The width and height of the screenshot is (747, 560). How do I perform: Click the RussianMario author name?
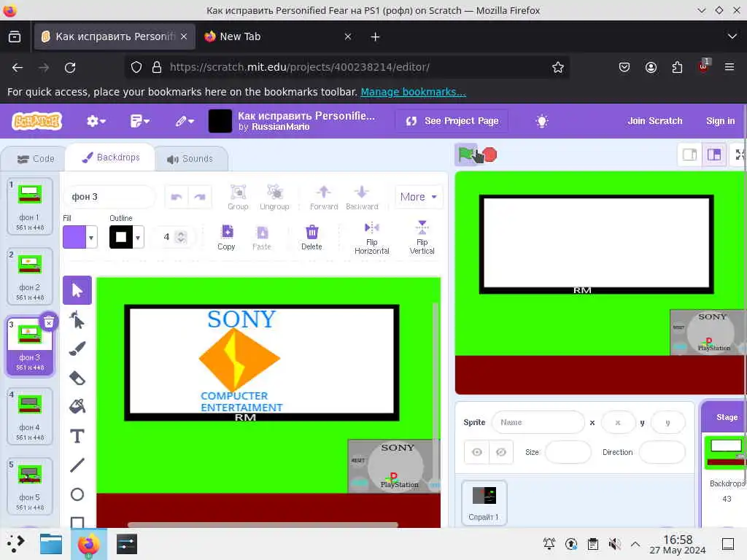click(281, 127)
